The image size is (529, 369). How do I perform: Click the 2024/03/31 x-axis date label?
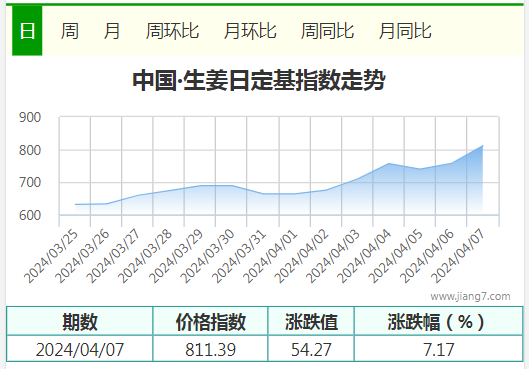[239, 256]
